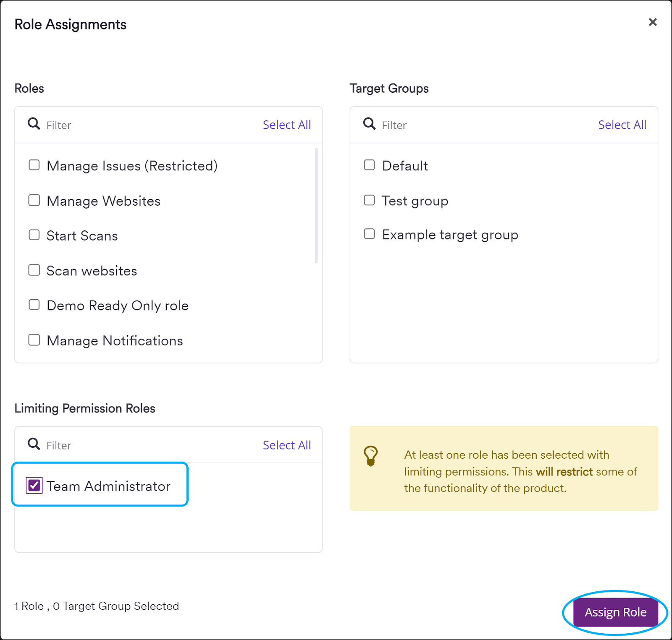Uncheck the Team Administrator limiting role

coord(34,486)
